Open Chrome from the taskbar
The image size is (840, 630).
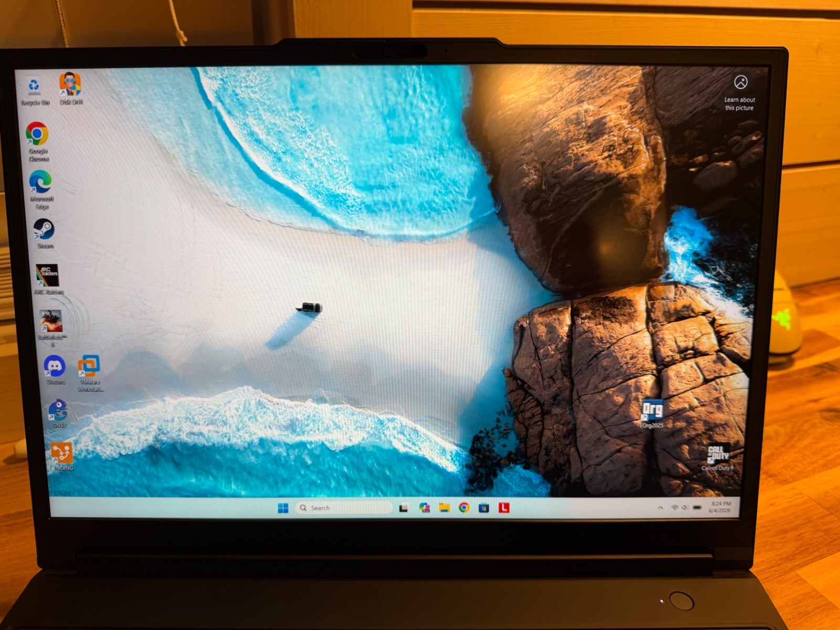464,508
